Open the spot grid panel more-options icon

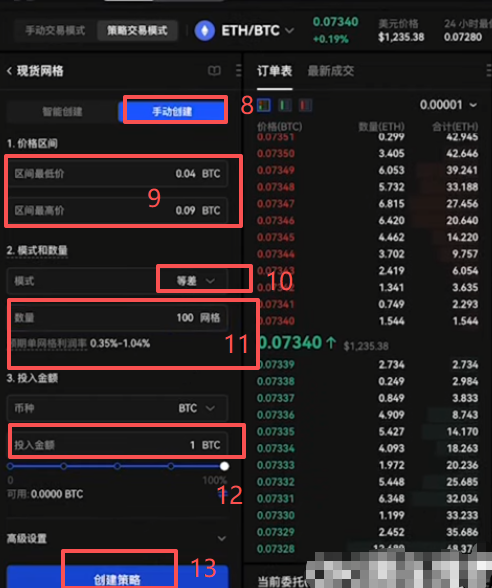click(238, 70)
